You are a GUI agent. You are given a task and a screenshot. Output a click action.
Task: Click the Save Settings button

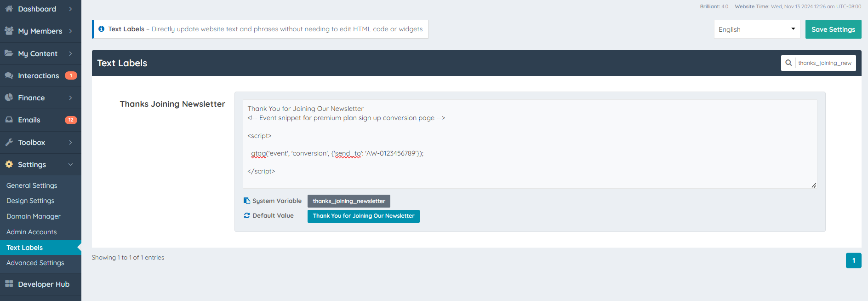[x=833, y=29]
